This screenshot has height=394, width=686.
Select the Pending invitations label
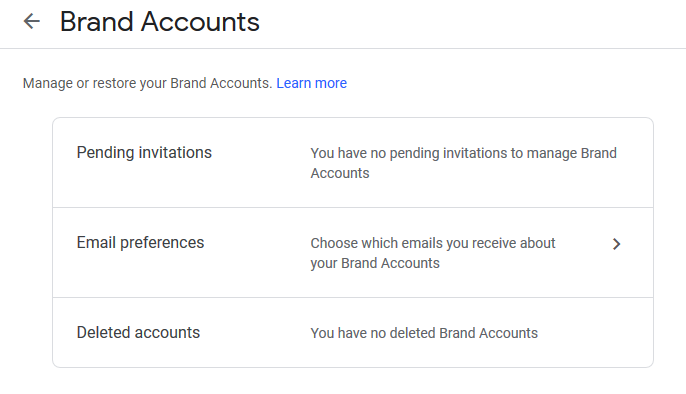point(144,153)
